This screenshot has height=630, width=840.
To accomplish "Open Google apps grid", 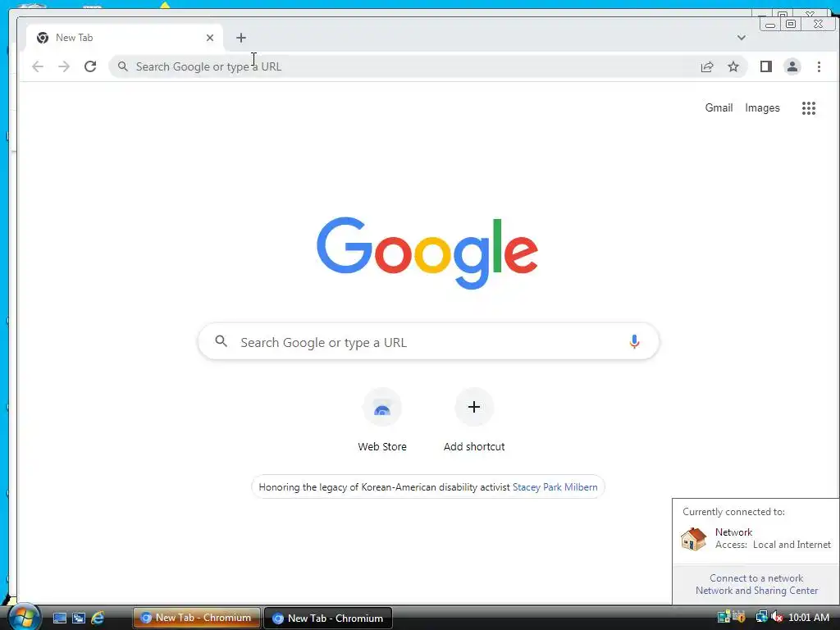I will click(x=809, y=108).
